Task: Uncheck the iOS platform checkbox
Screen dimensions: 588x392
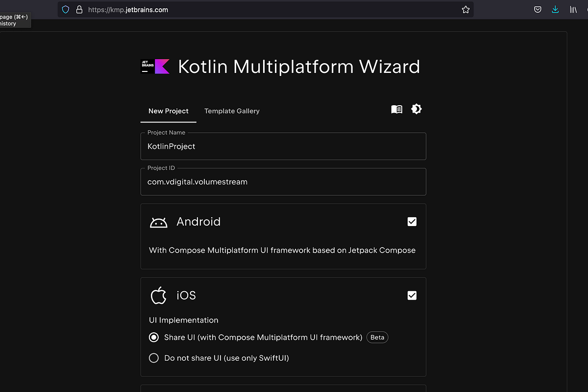Action: [412, 295]
